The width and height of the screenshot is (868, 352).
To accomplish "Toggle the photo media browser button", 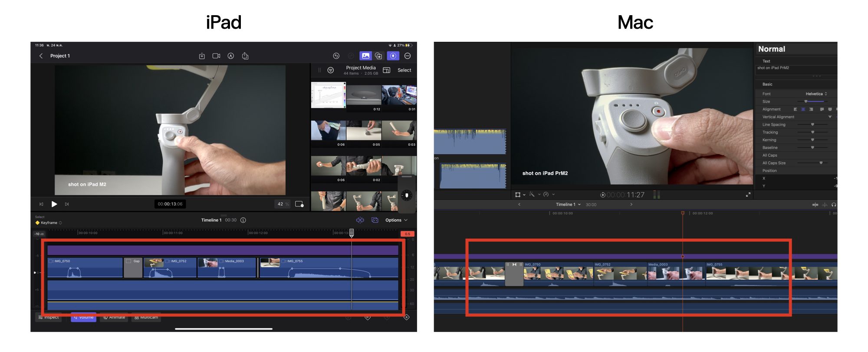I will [365, 56].
